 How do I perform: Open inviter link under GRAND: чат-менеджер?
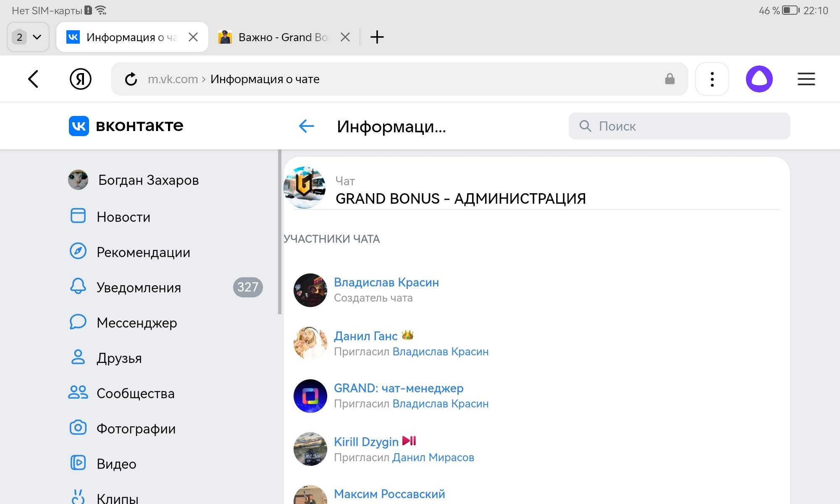coord(441,404)
